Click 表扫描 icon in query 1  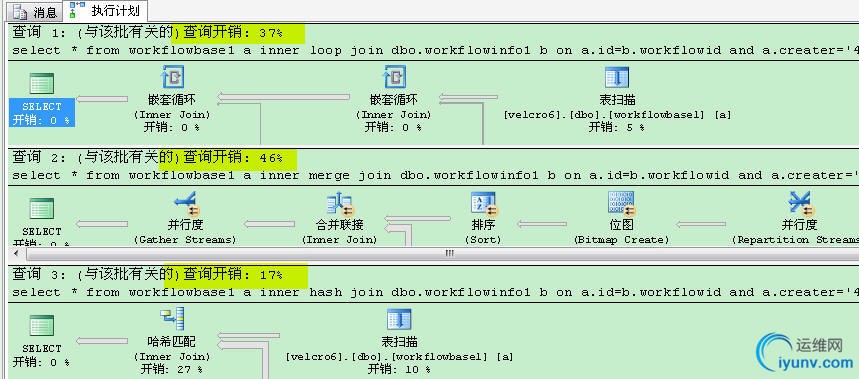click(617, 78)
